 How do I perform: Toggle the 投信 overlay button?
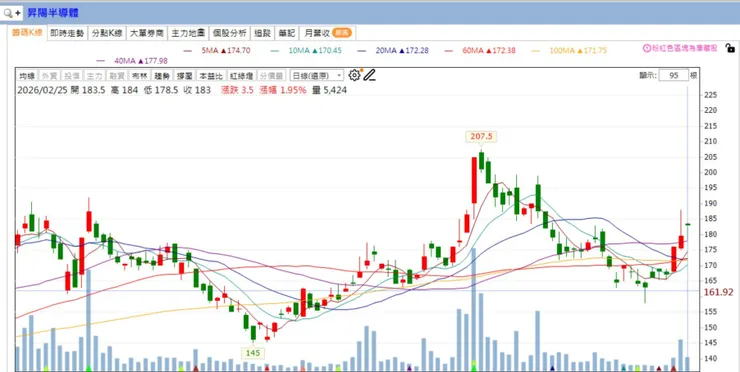(71, 76)
